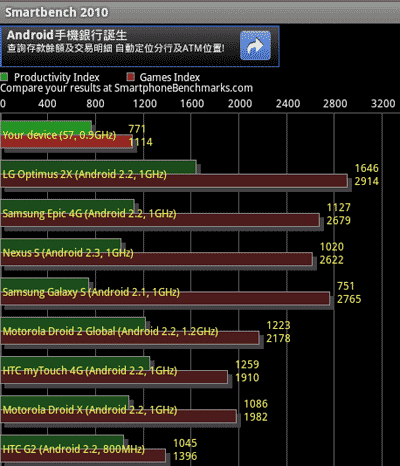Click the 2400 axis tick label
Viewport: 400px width, 466px height.
point(288,103)
